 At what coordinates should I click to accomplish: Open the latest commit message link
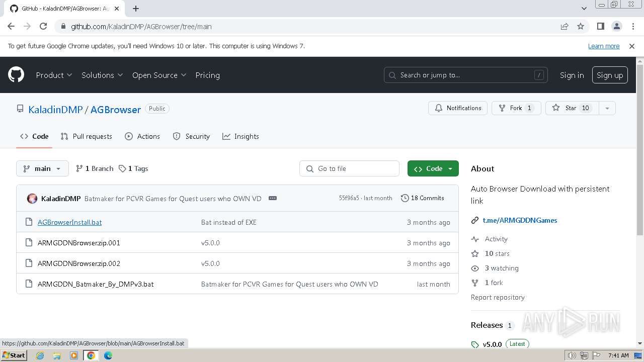tap(173, 199)
